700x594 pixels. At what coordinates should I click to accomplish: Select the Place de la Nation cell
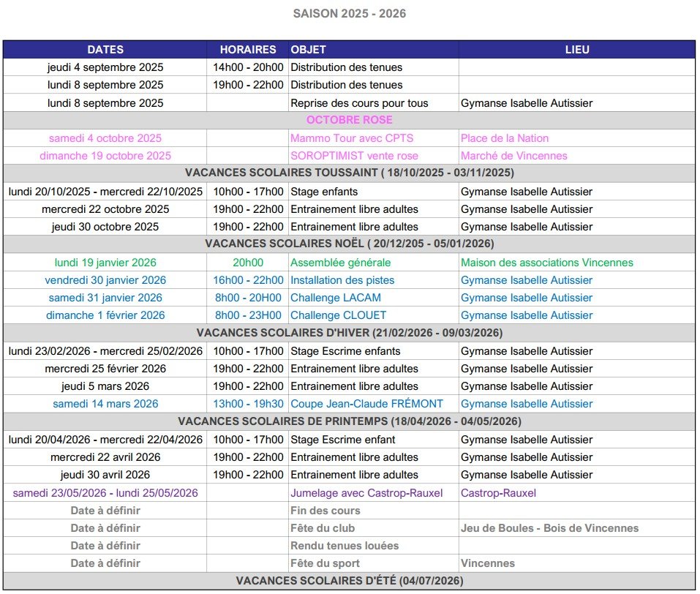[505, 138]
